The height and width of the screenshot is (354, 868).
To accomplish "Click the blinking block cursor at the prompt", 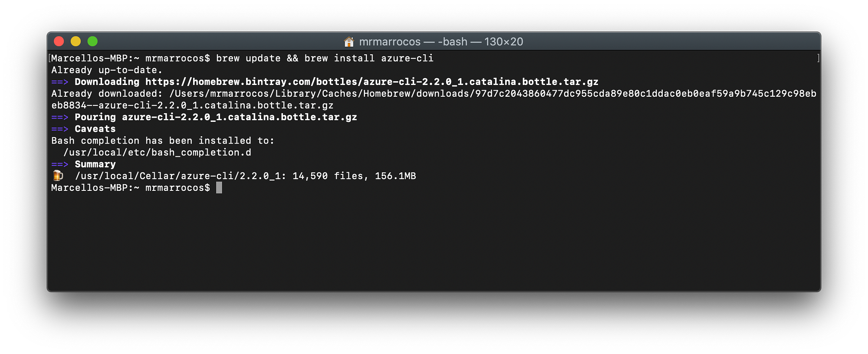I will coord(219,187).
